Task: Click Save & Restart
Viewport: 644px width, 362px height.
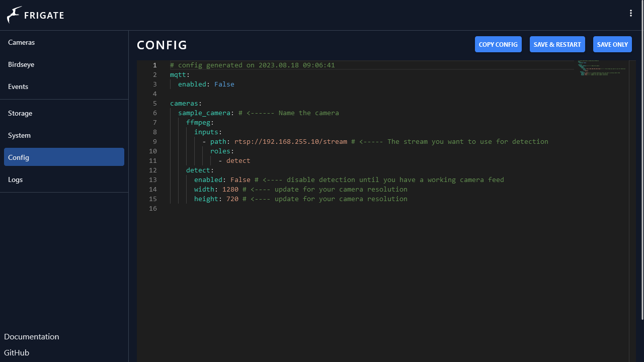Action: point(557,44)
